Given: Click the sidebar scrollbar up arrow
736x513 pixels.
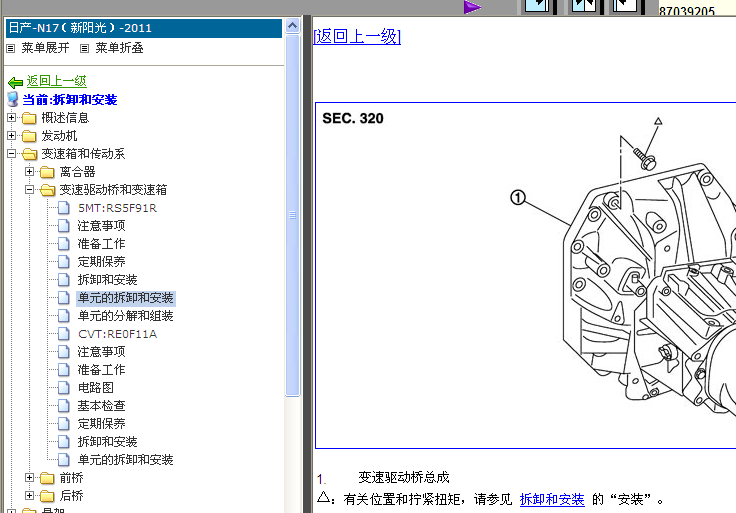Looking at the screenshot, I should pos(292,25).
